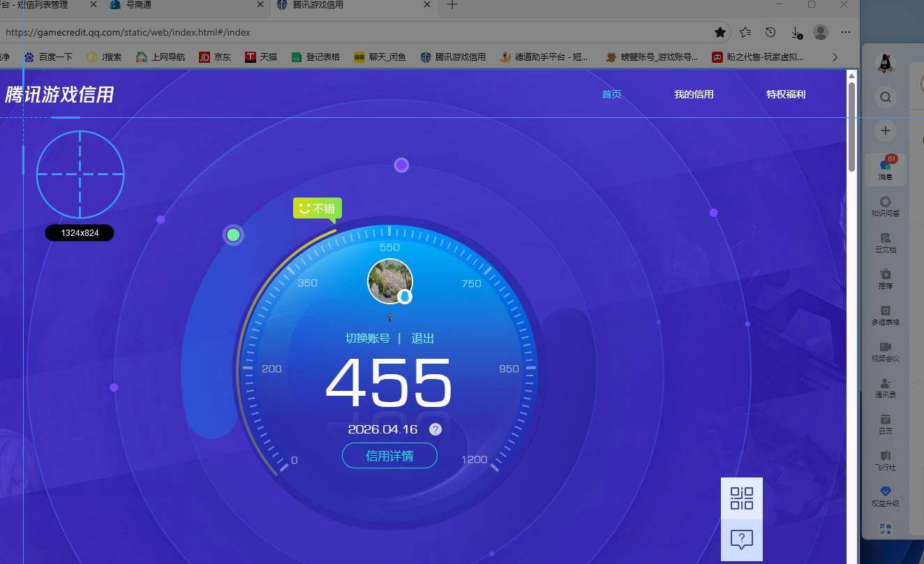Open Video Meeting in the sidebar

point(885,351)
